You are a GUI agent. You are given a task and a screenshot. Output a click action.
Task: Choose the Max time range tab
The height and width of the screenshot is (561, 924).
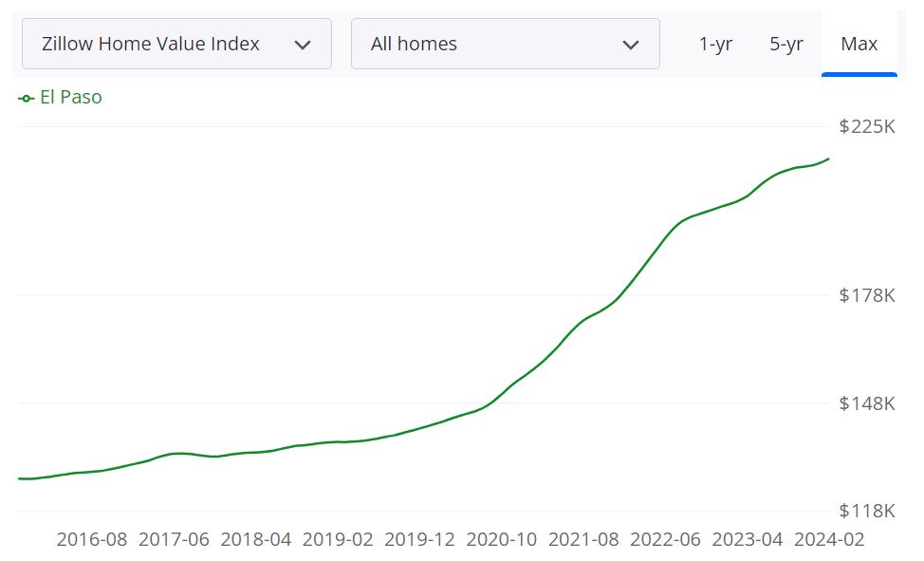[859, 44]
